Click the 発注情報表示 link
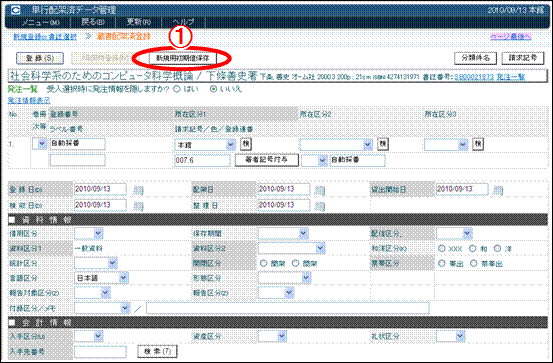 click(29, 101)
